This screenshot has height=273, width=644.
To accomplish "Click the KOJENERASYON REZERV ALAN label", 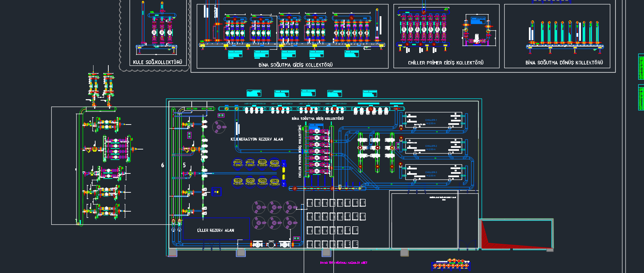I will tap(257, 139).
